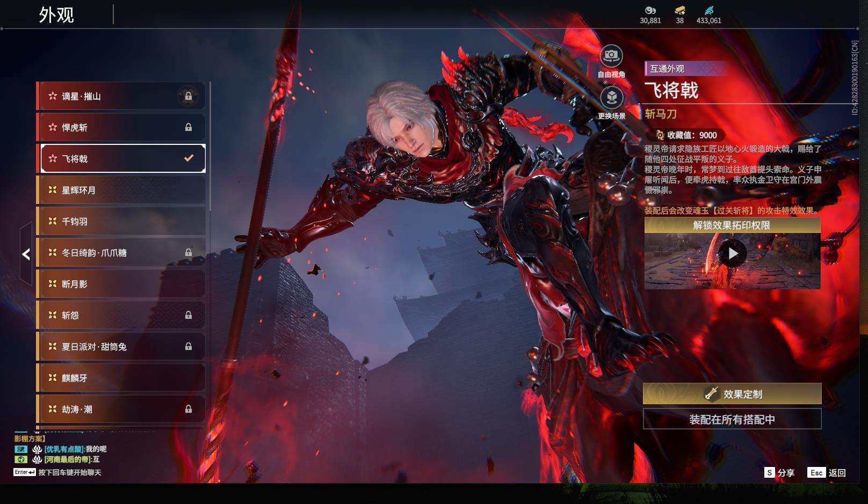Click the lotus emblem beside 河南最后的帝
Viewport: 868px width, 504px height.
tap(37, 459)
